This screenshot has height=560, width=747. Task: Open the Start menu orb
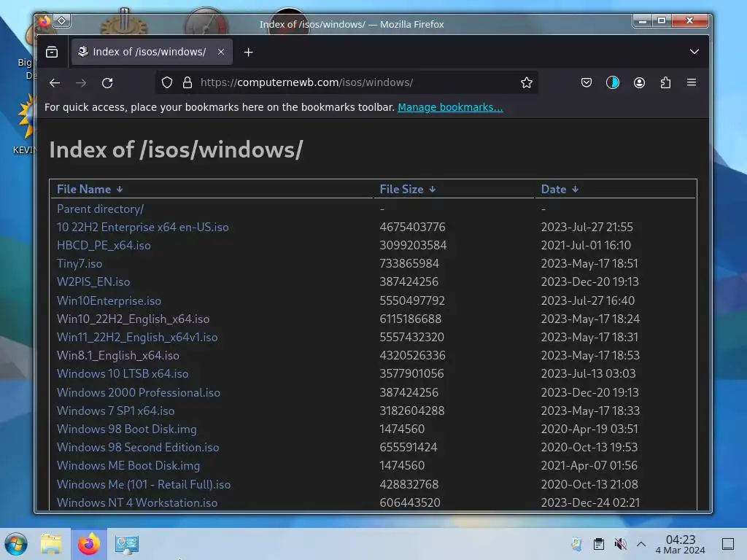pos(16,544)
